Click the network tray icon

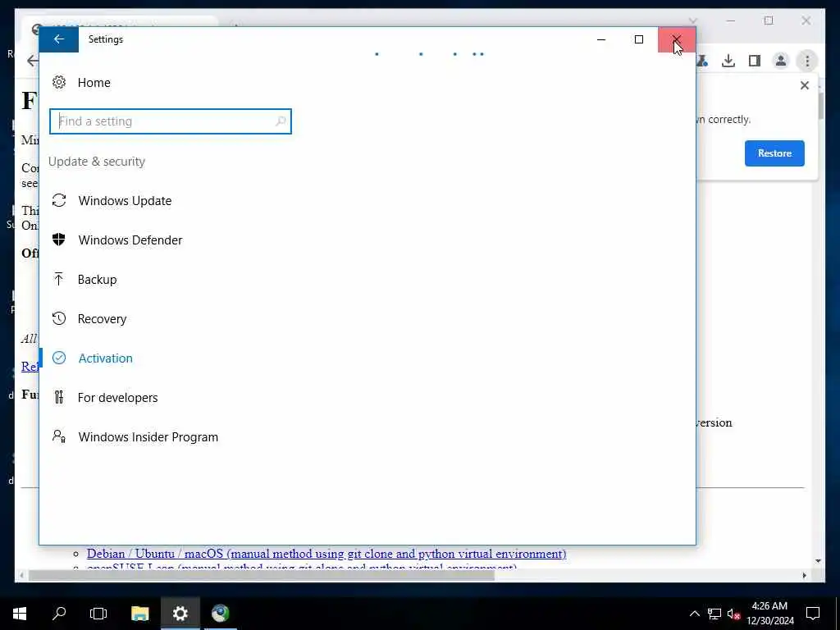(714, 614)
